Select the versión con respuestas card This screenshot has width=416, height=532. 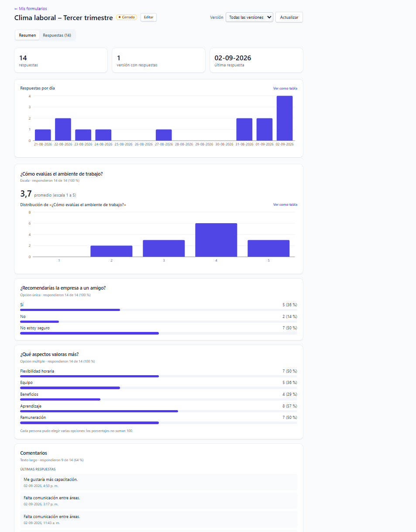point(159,60)
